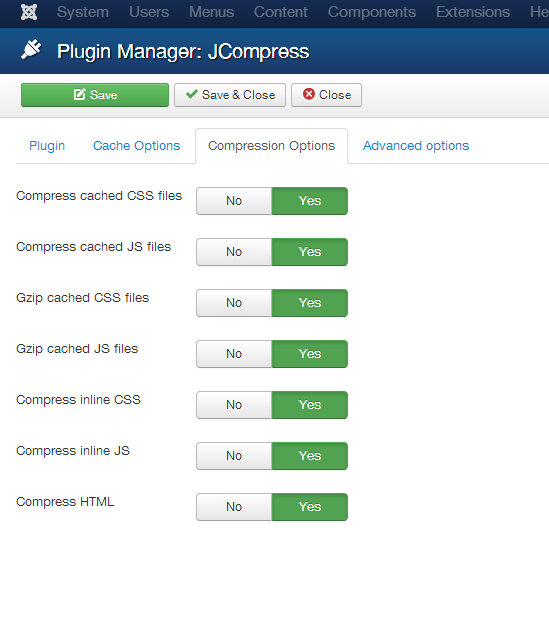Set Compress cached JS files to Yes

310,252
